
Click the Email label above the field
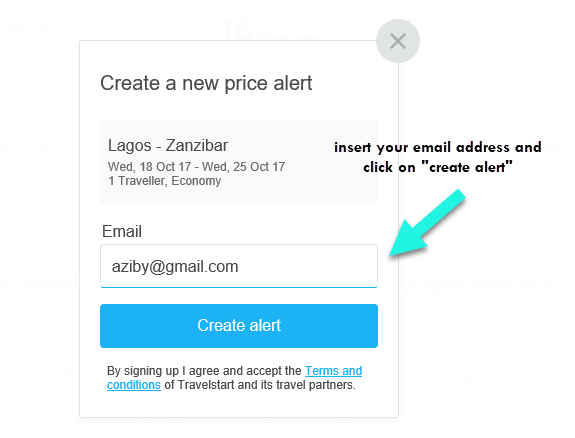[122, 231]
